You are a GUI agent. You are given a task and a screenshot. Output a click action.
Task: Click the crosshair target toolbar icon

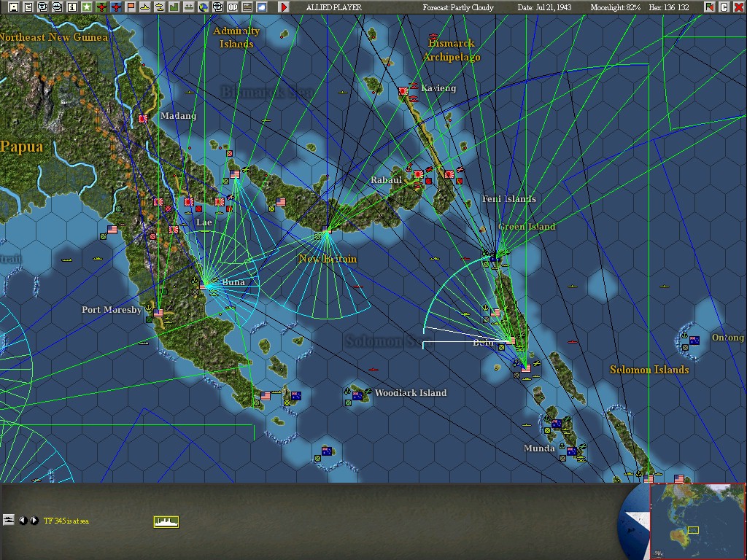coord(218,7)
